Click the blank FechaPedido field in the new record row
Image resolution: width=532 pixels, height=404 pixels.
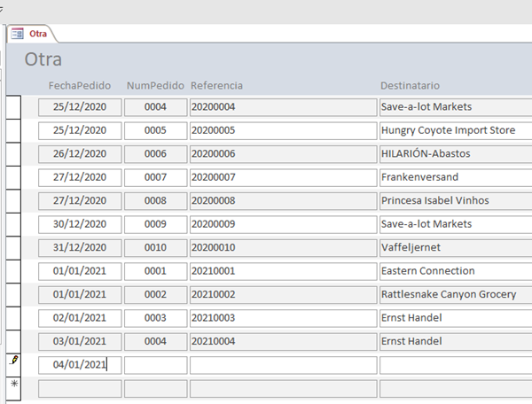pos(79,388)
